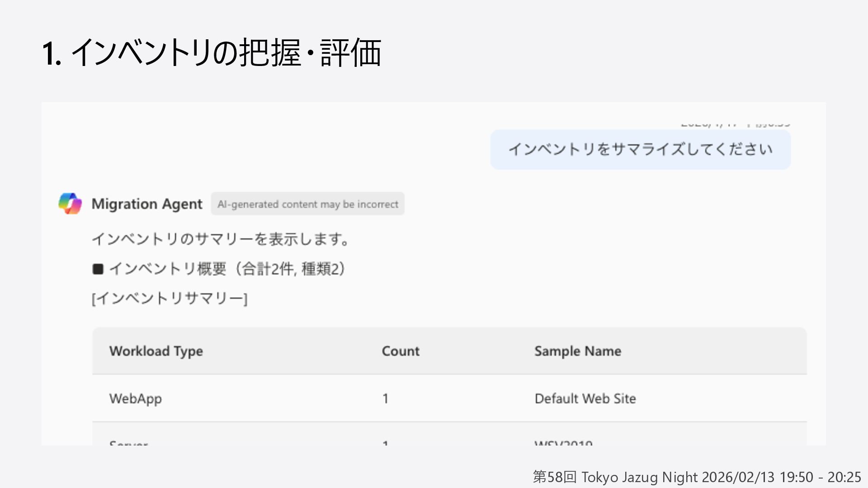Click the partially visible Server row count

tap(385, 443)
